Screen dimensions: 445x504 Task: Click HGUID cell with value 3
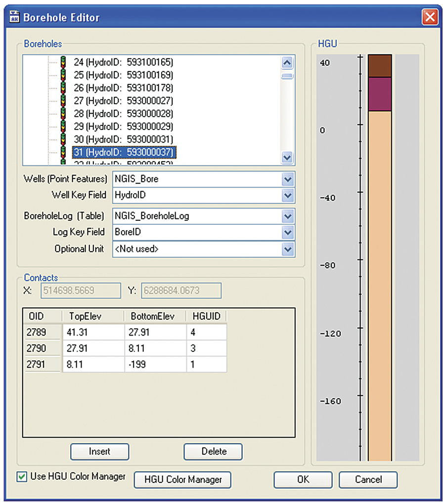click(207, 348)
